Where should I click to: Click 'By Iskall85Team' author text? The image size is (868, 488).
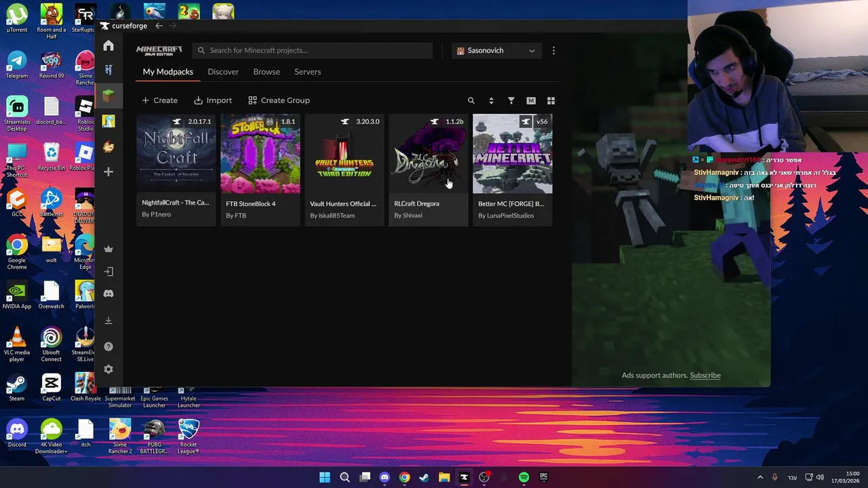point(332,216)
